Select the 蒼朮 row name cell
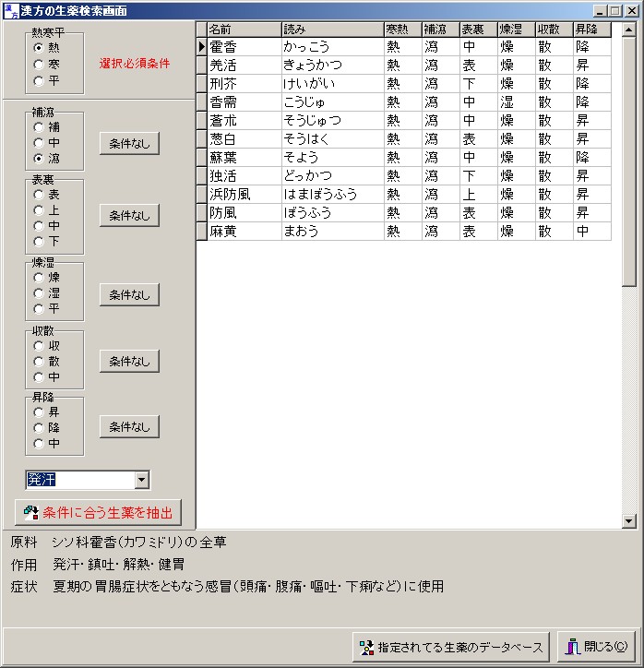Image resolution: width=644 pixels, height=668 pixels. click(x=244, y=121)
